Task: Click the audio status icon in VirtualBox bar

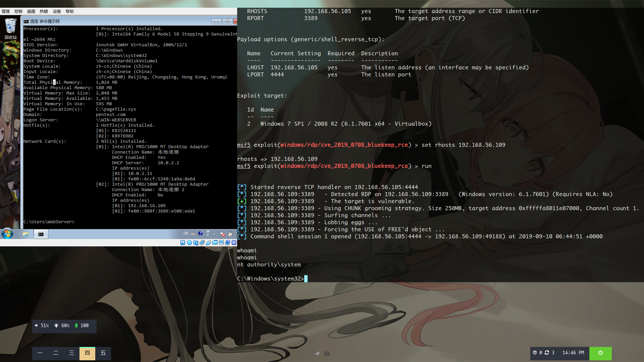Action: 196,243
